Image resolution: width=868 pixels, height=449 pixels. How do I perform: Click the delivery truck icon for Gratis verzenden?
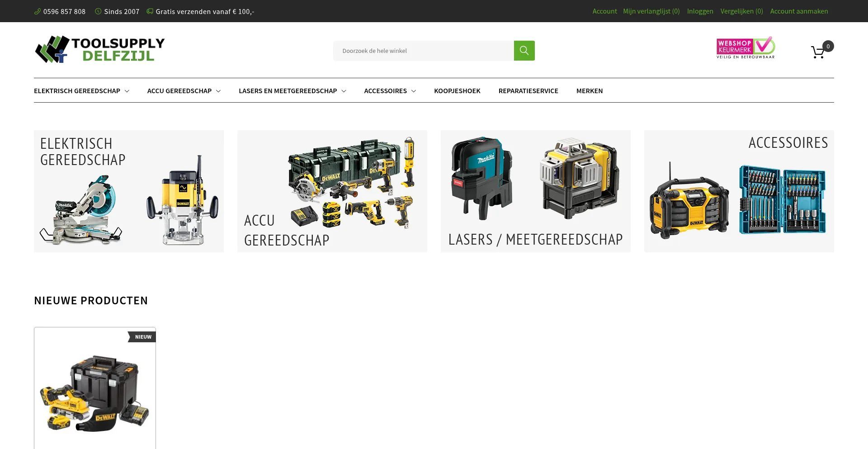pyautogui.click(x=150, y=11)
